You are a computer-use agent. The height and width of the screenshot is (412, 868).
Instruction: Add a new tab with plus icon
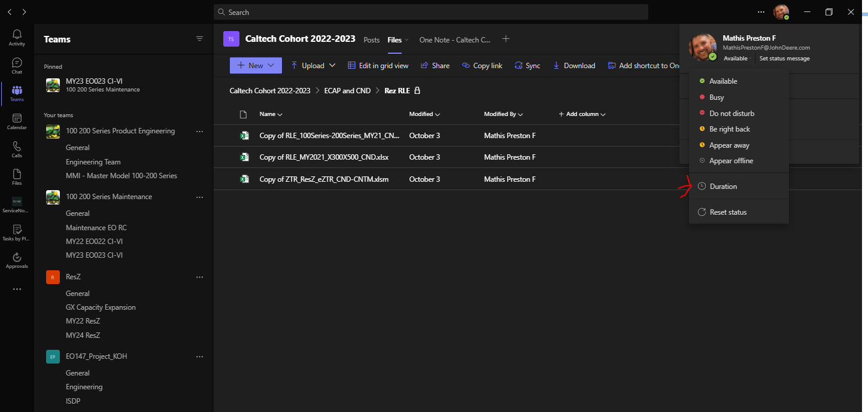coord(506,39)
